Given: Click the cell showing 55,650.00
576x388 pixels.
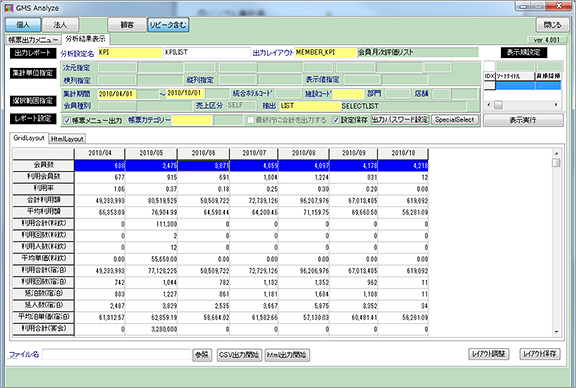Looking at the screenshot, I should (x=151, y=259).
